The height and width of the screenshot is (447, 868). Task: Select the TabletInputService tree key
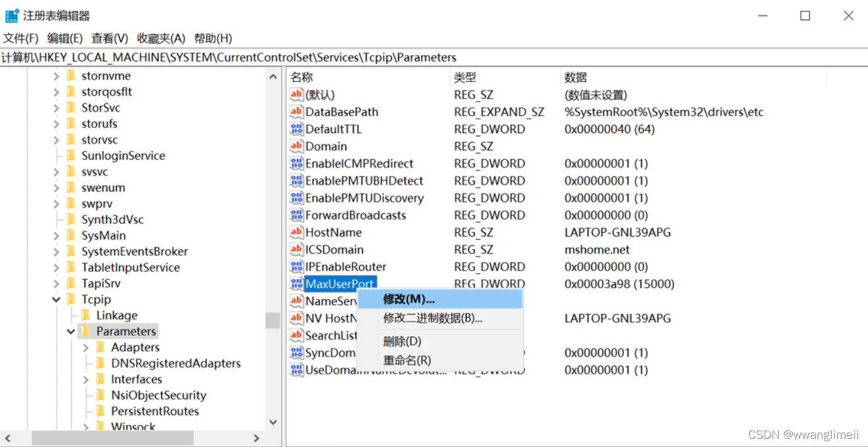click(131, 267)
